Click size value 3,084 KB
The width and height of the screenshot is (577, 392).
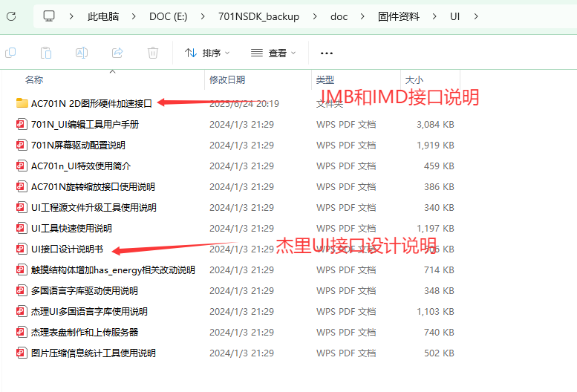pos(435,124)
